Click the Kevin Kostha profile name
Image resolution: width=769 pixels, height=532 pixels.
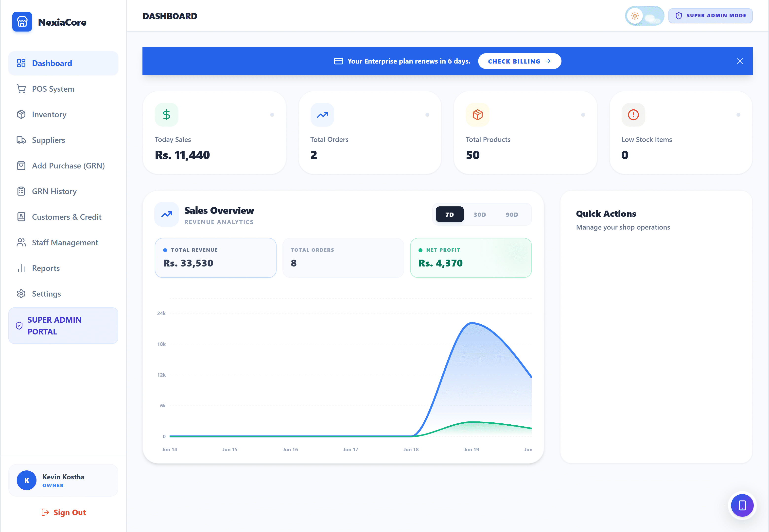[x=63, y=477]
